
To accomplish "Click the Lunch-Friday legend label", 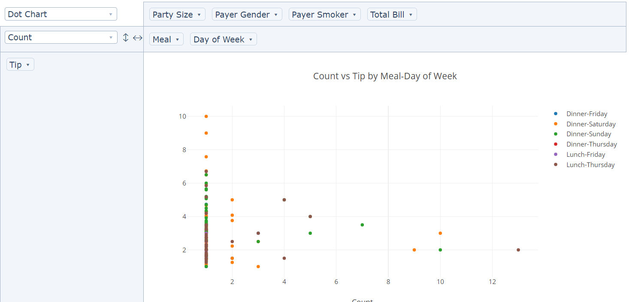I will click(x=585, y=155).
